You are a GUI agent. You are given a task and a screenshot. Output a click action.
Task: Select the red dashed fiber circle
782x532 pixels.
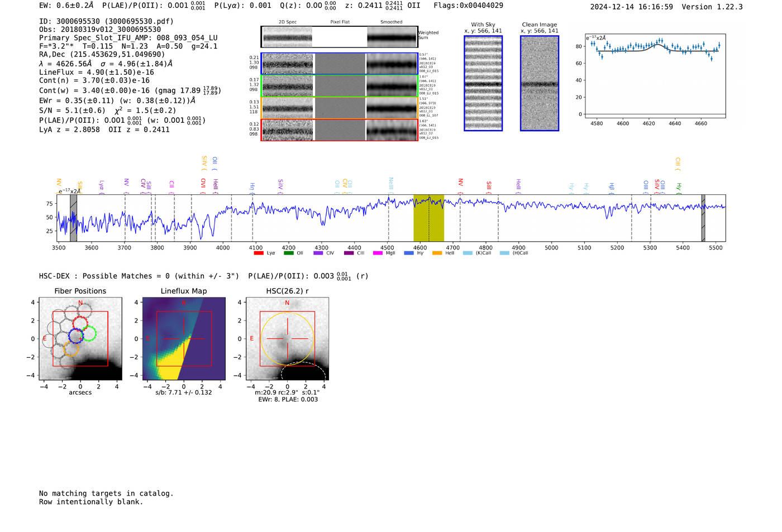(80, 323)
